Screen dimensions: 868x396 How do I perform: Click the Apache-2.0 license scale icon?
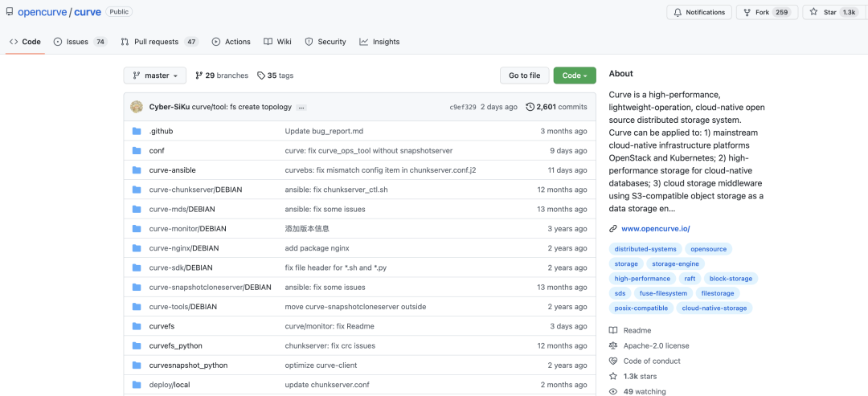(x=612, y=345)
